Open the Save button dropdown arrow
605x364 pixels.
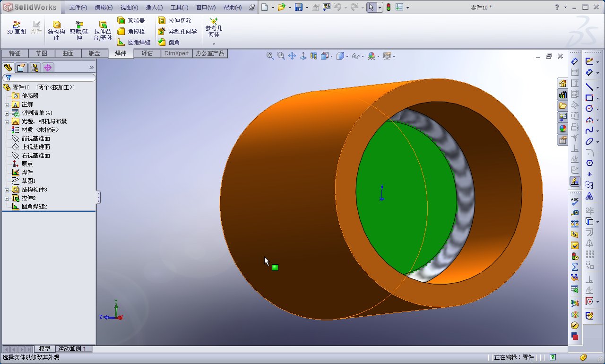[x=307, y=8]
